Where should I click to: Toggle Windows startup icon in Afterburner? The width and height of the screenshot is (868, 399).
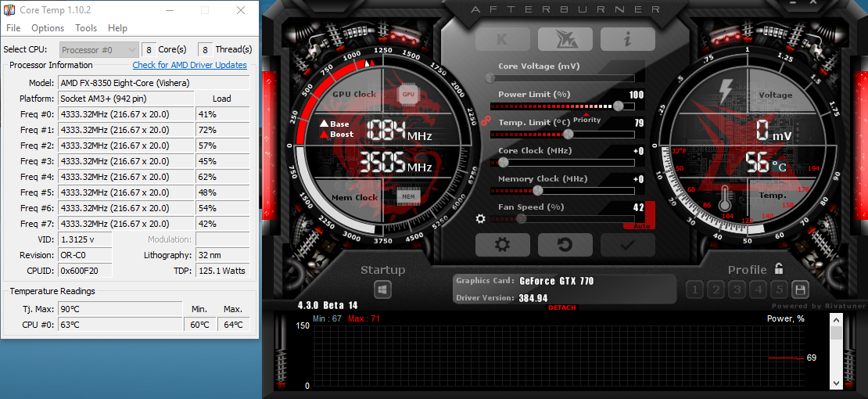tap(382, 289)
